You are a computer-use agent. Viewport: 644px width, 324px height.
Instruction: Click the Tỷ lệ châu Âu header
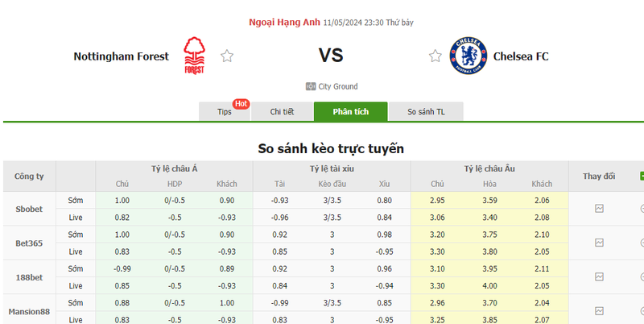coord(489,168)
